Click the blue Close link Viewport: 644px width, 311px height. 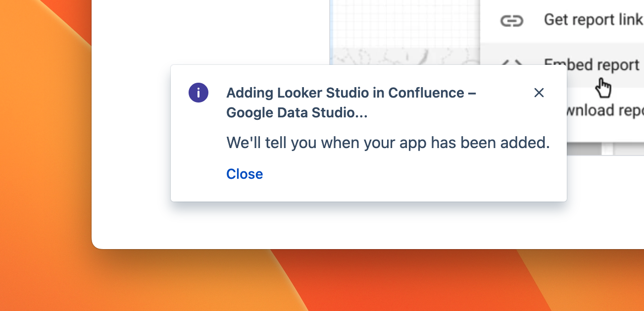[x=245, y=174]
